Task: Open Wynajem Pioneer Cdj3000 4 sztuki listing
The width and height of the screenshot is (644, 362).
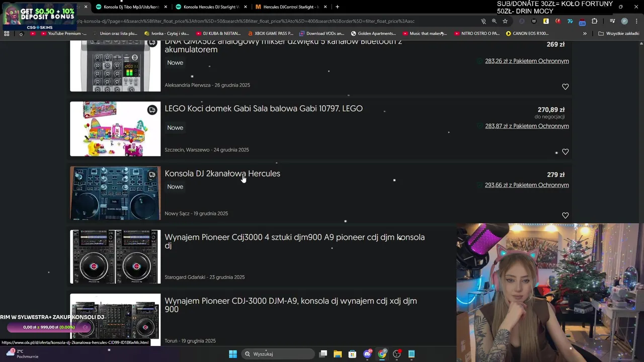Action: tap(295, 241)
